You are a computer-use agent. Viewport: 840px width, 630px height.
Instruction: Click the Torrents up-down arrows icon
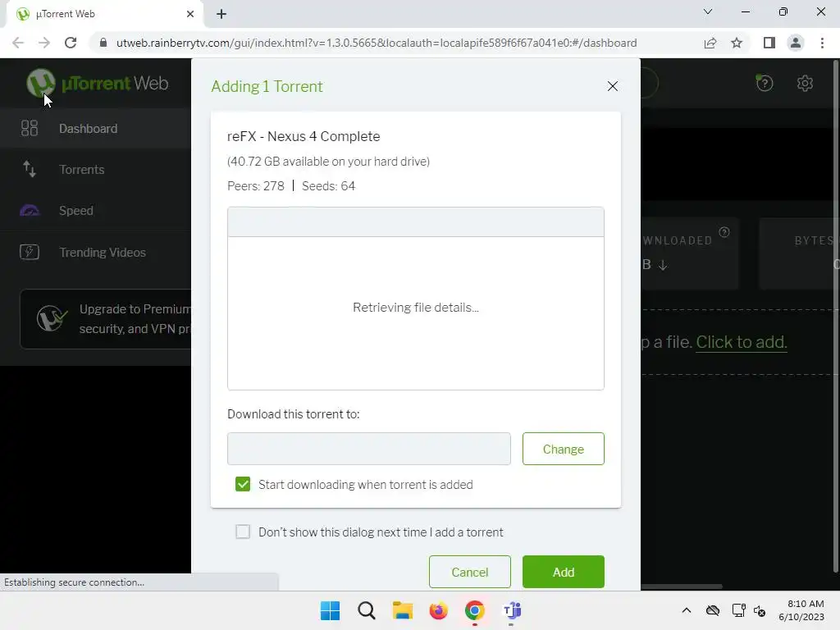(x=30, y=169)
